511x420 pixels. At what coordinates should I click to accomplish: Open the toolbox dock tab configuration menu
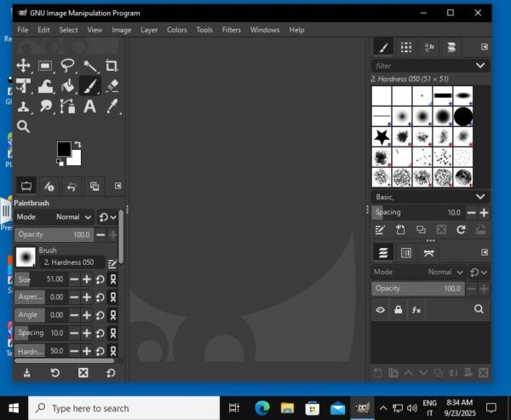(x=118, y=186)
